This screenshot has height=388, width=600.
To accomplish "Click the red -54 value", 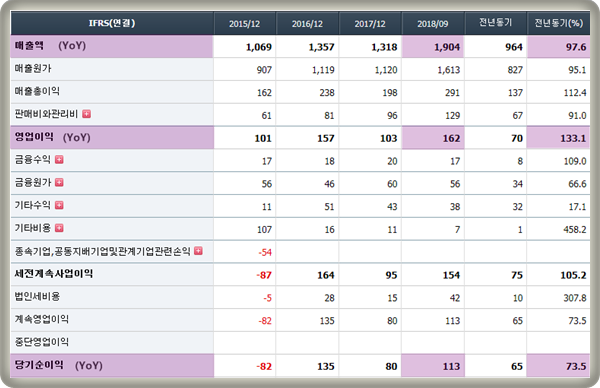I will point(265,253).
